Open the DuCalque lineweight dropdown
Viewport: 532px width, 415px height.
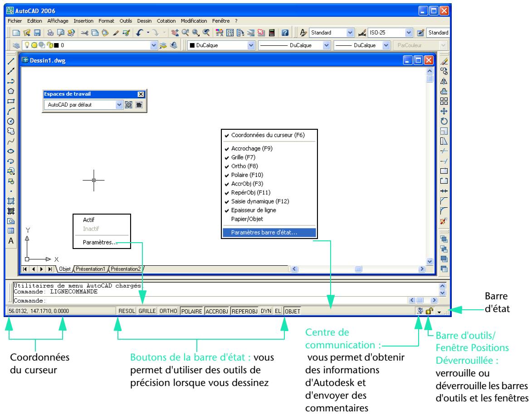coord(386,45)
